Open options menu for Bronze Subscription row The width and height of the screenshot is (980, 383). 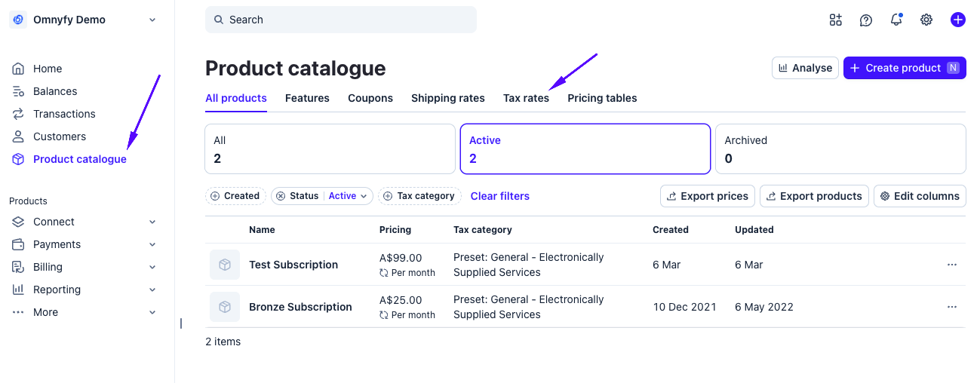pos(952,307)
